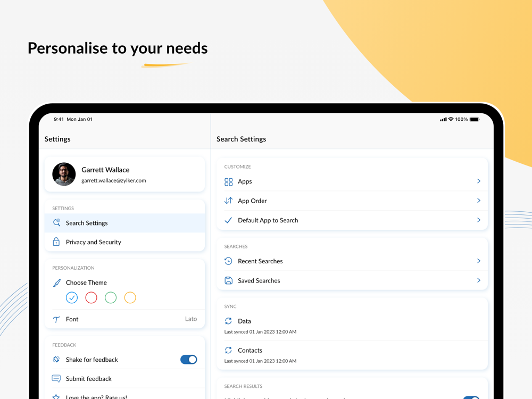
Task: Expand Default App to Search chevron
Action: tap(479, 220)
